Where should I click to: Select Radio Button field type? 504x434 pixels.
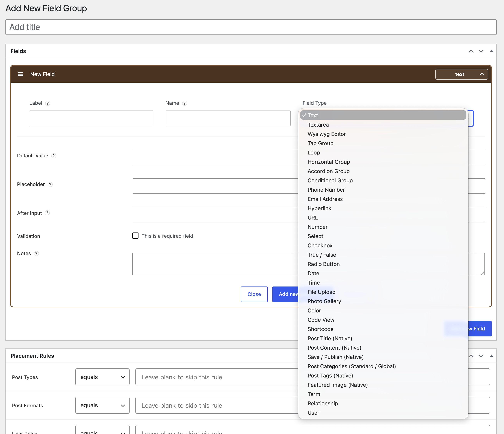click(x=383, y=264)
